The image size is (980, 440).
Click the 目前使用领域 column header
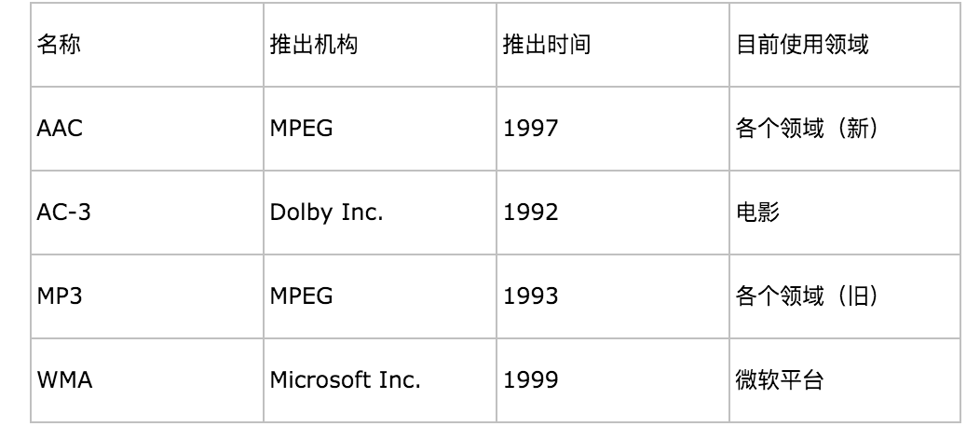click(x=802, y=45)
